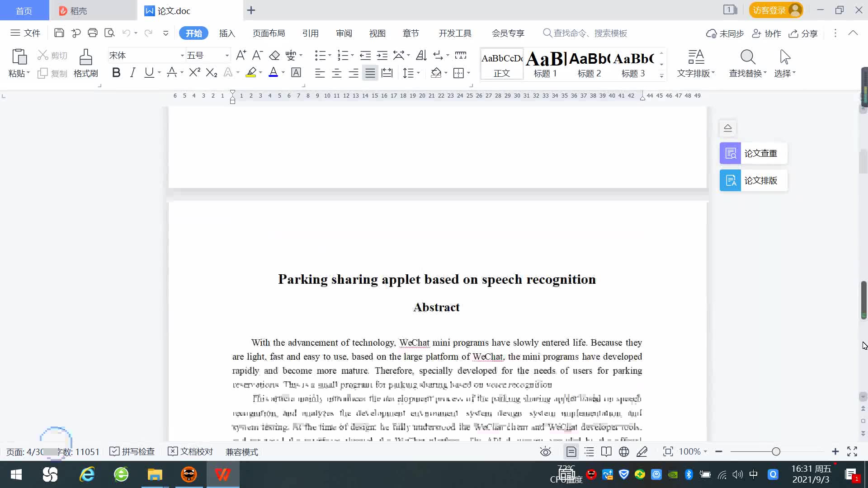Click the zoom slider handle
Viewport: 868px width, 488px height.
click(776, 451)
